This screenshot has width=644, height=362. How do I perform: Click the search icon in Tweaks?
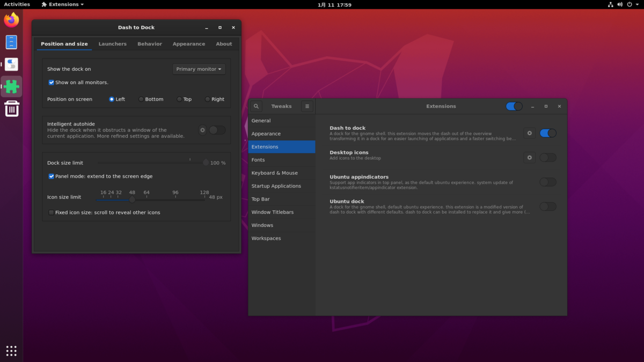click(256, 106)
